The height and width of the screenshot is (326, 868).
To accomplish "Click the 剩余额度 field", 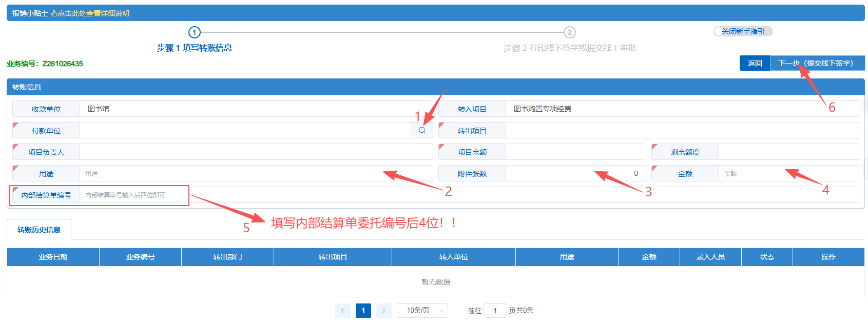I will tap(788, 152).
